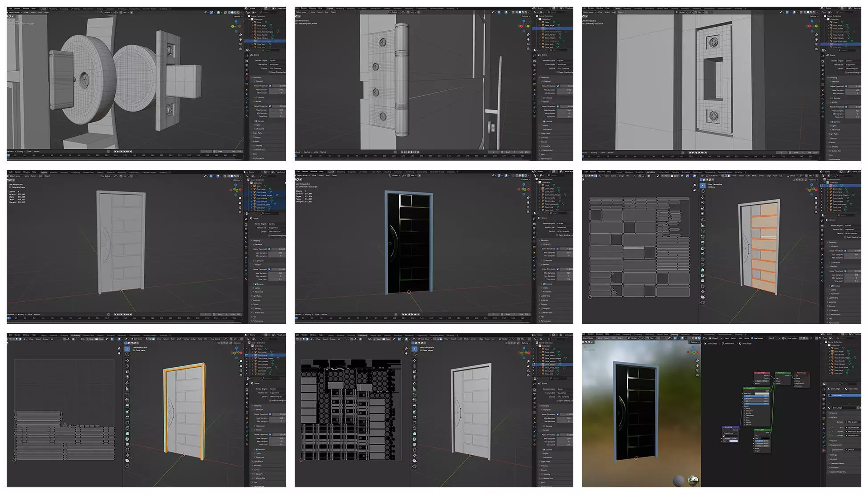868x494 pixels.
Task: Activate Extrude Region tool in orange-panel door screenshot
Action: pos(702,242)
